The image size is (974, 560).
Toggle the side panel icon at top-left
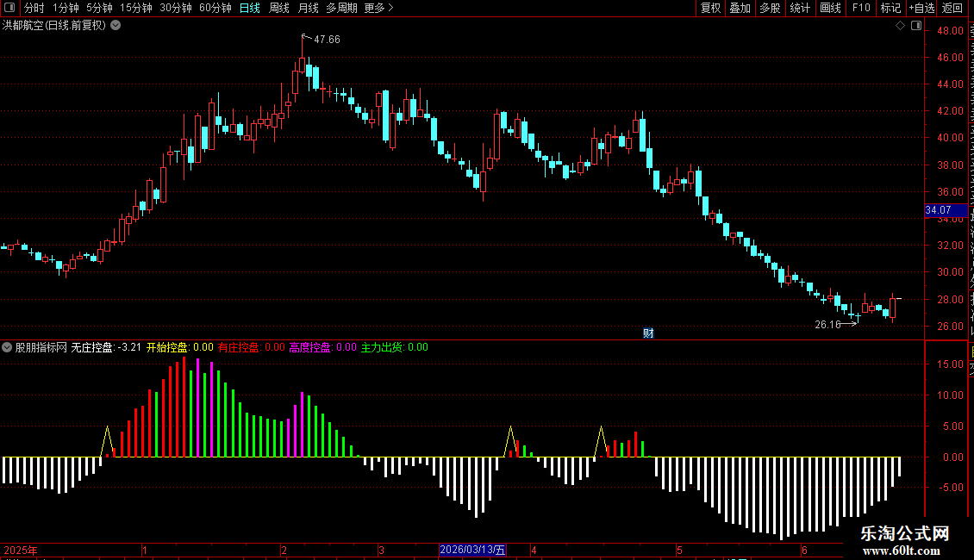[9, 8]
